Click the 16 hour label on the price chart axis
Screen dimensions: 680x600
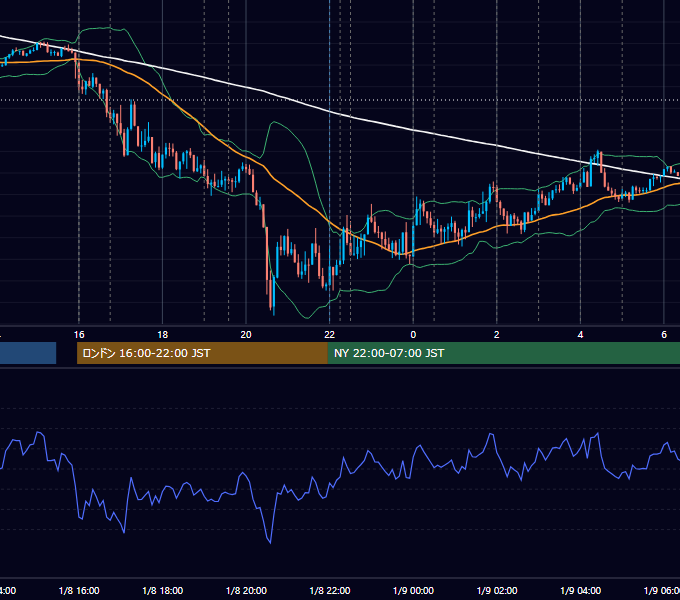pos(79,335)
